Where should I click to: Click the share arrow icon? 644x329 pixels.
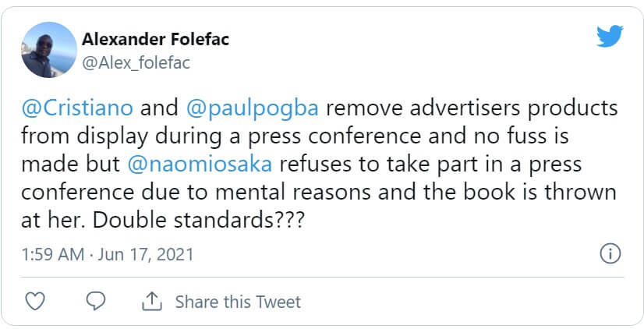pos(151,301)
